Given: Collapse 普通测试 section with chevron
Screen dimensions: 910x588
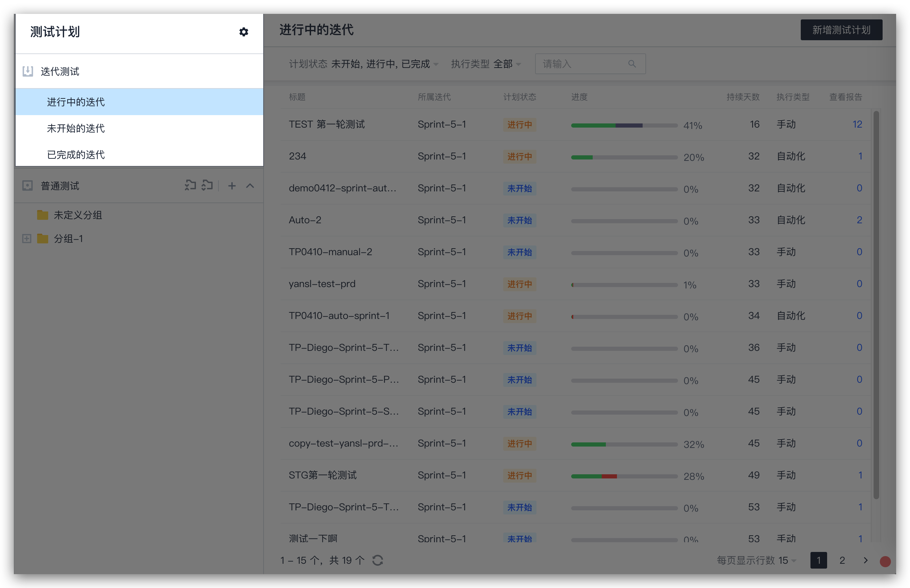Looking at the screenshot, I should click(250, 186).
